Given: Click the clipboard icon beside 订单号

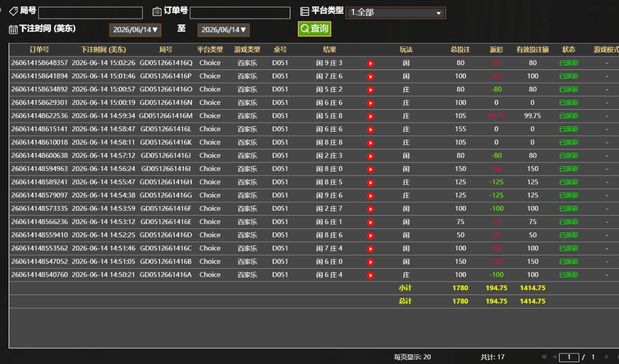Looking at the screenshot, I should tap(157, 11).
